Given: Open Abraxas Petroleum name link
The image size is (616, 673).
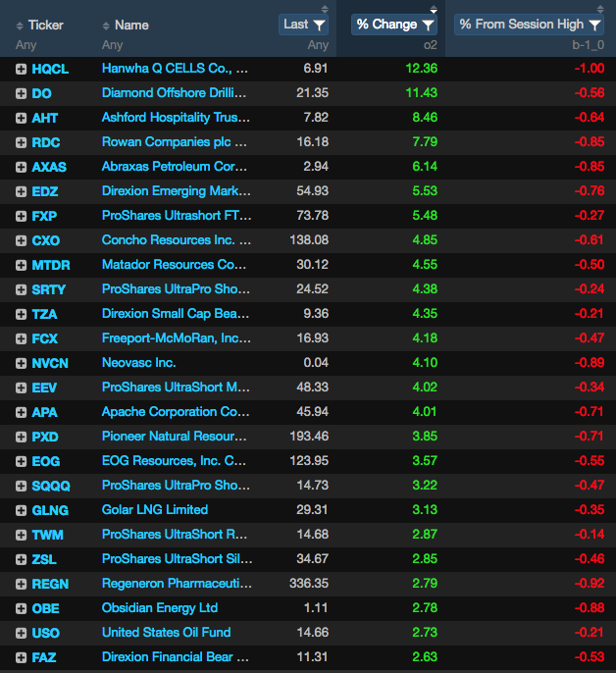Looking at the screenshot, I should 175,166.
